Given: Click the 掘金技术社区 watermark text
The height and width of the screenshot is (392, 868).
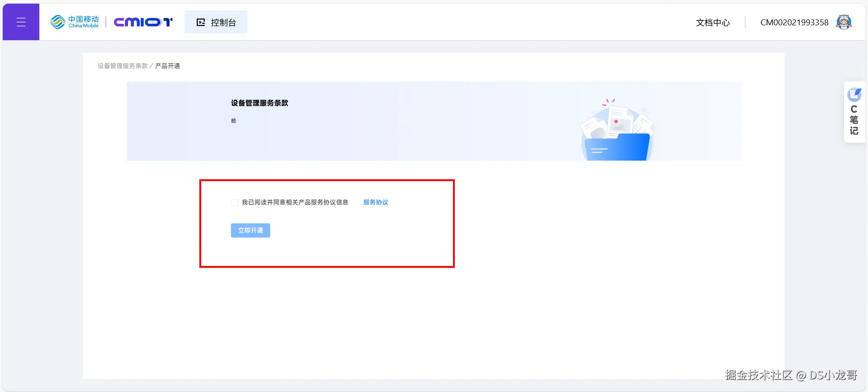Looking at the screenshot, I should click(x=759, y=375).
